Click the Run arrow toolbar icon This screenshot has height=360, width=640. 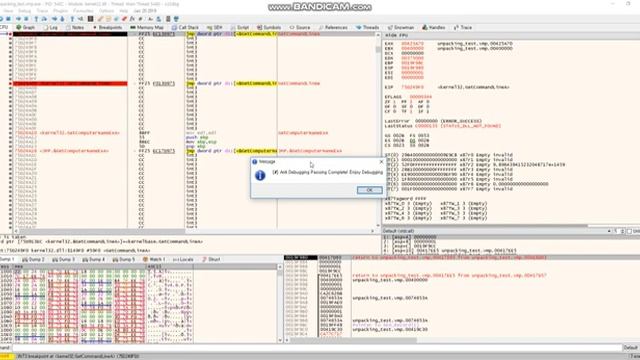click(x=18, y=19)
